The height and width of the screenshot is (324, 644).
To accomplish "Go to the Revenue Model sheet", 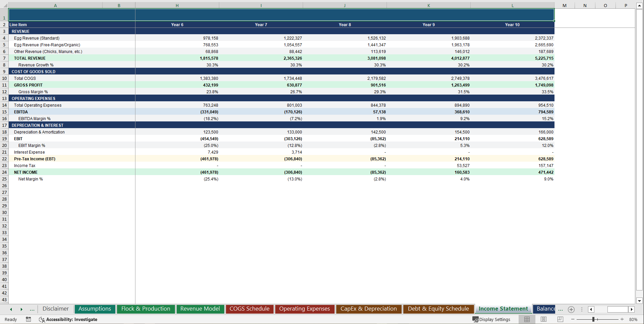I will [200, 309].
